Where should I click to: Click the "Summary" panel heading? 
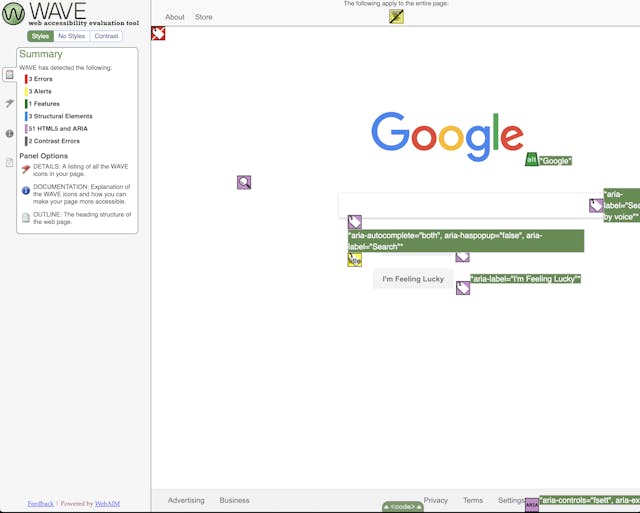[41, 54]
